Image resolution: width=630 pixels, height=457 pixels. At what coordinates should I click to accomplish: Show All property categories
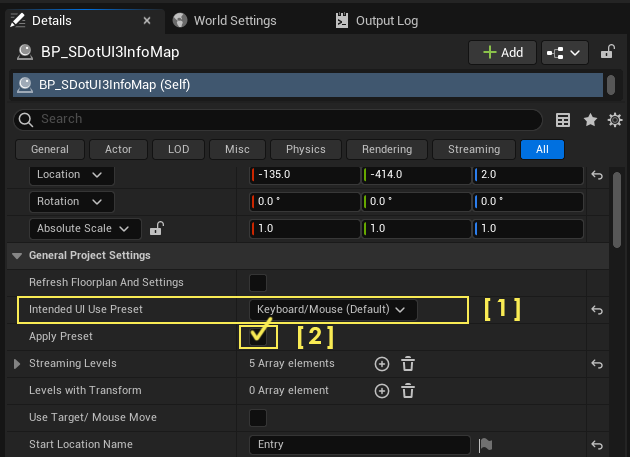542,150
